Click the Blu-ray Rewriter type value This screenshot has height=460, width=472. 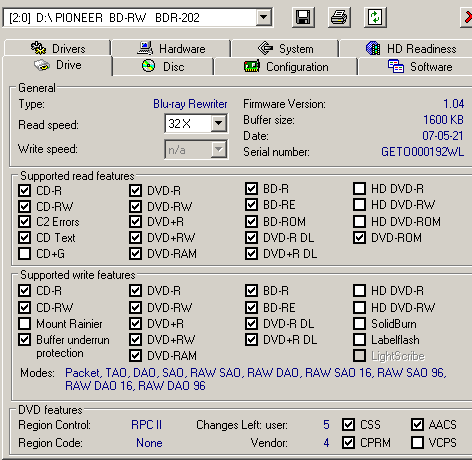tap(190, 104)
